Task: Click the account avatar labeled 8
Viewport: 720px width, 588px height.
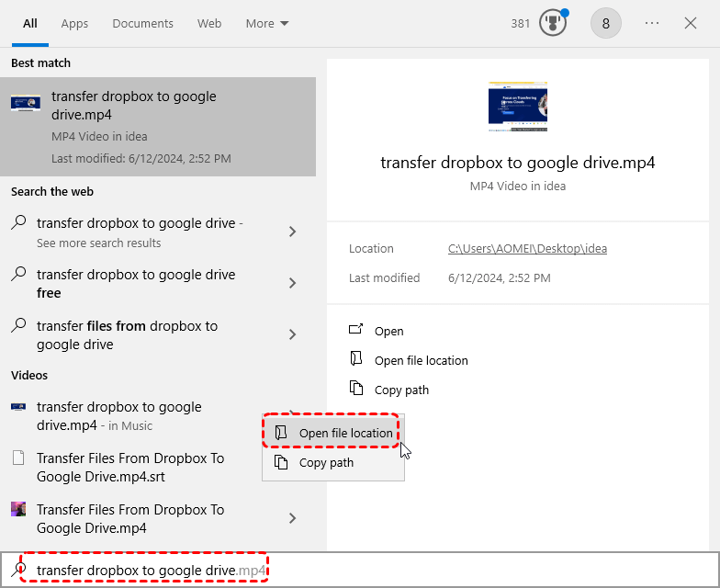Action: (x=606, y=23)
